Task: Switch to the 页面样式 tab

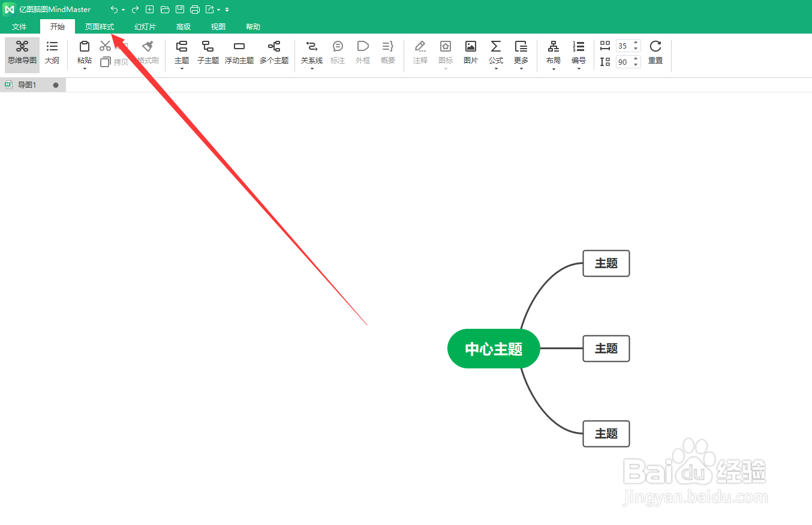Action: [100, 27]
